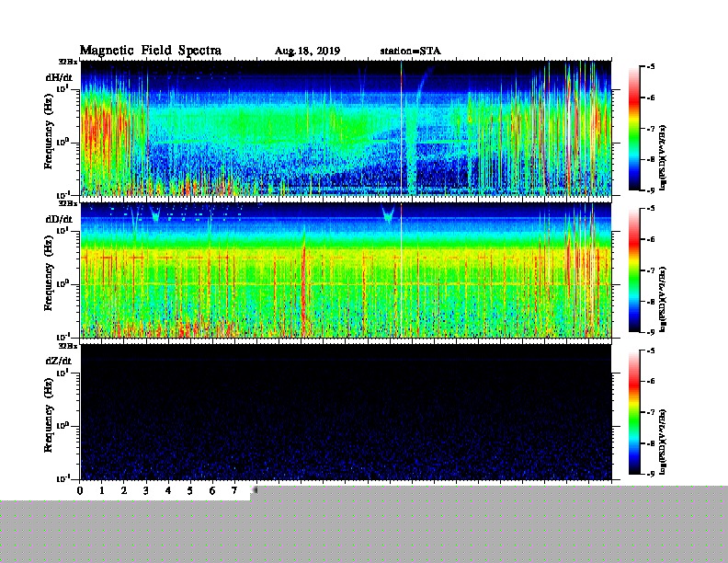The height and width of the screenshot is (563, 728).
Task: Click "Frequency (Hz)" axis label of dH/dt panel
Action: coord(49,131)
